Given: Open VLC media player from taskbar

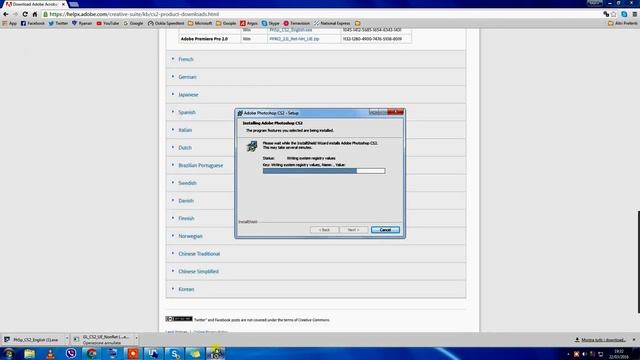Looking at the screenshot, I should [50, 353].
